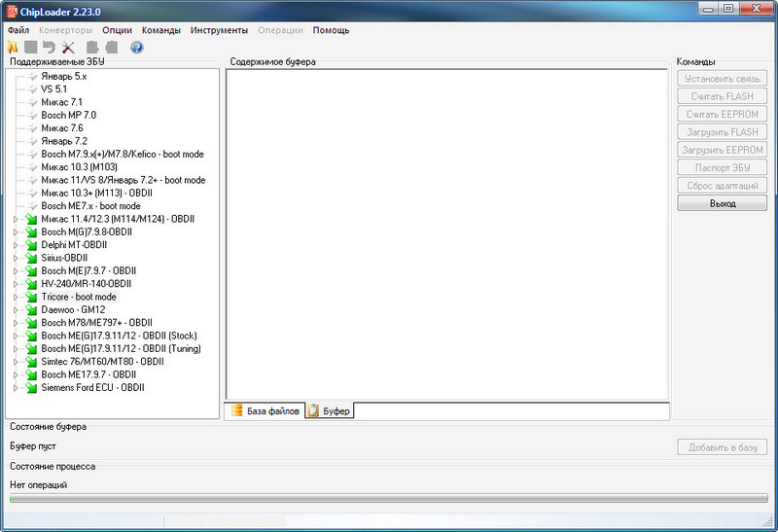
Task: Expand the Bosch M(G)7.9.8-OBDII tree node
Action: coord(16,232)
